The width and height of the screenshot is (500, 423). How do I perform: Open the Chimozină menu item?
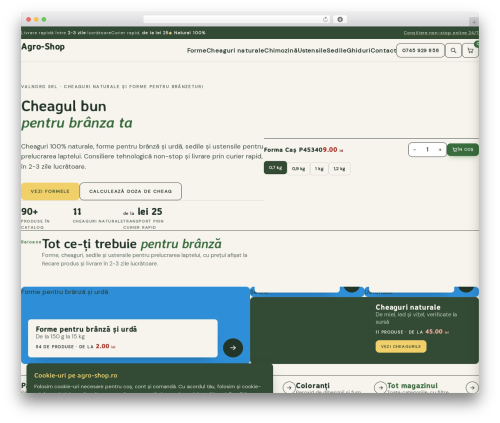281,51
